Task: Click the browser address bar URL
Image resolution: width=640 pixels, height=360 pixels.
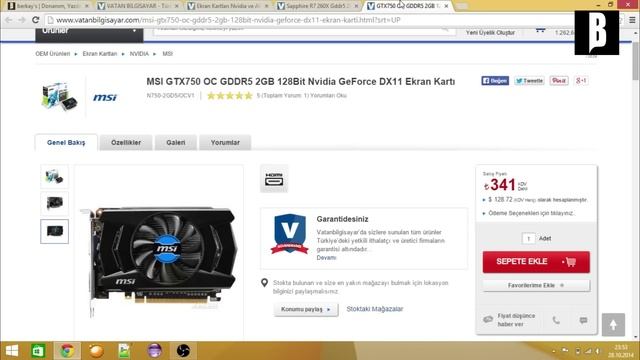Action: click(x=229, y=20)
